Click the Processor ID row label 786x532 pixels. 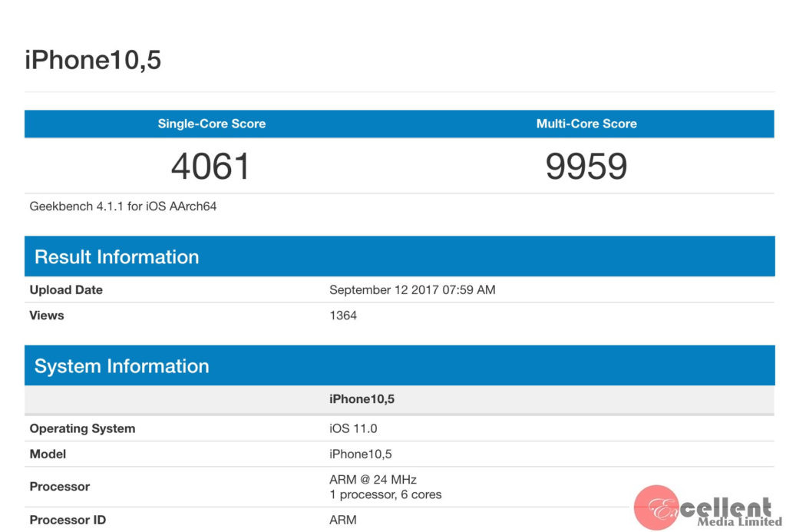(x=68, y=520)
